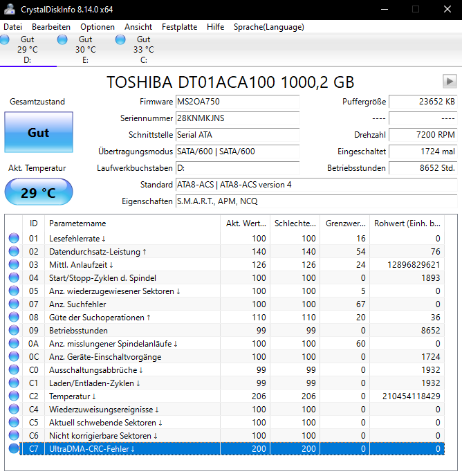Click the Firmware field MS2OA750

pos(238,102)
